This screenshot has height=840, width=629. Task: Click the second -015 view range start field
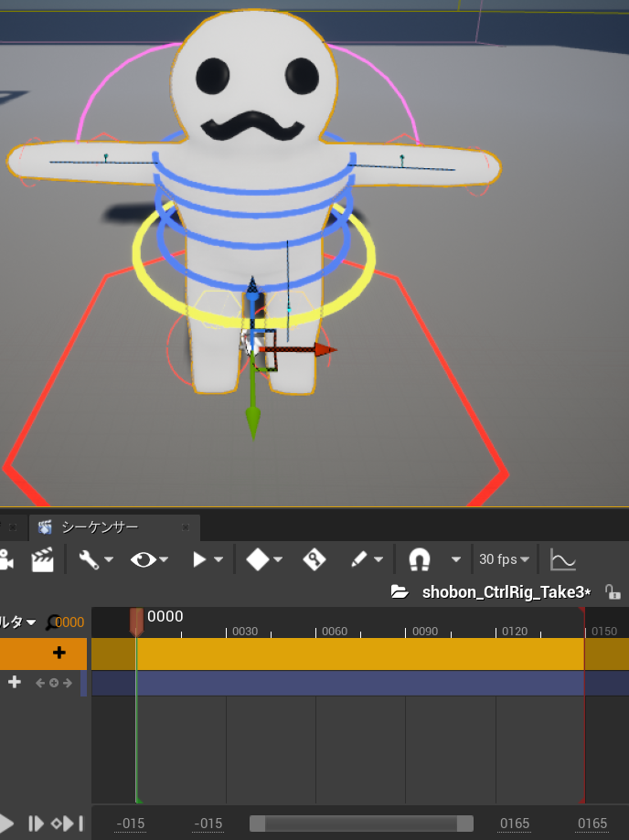[208, 824]
